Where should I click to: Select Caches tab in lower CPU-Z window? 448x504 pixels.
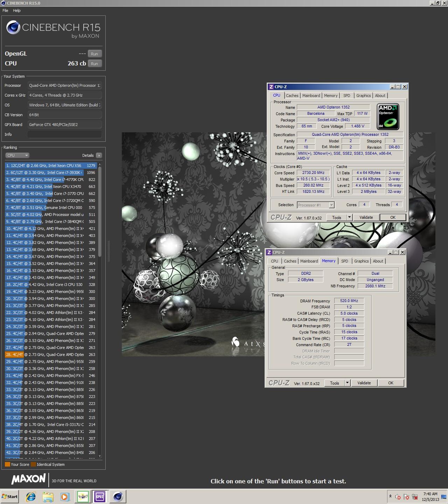[290, 261]
